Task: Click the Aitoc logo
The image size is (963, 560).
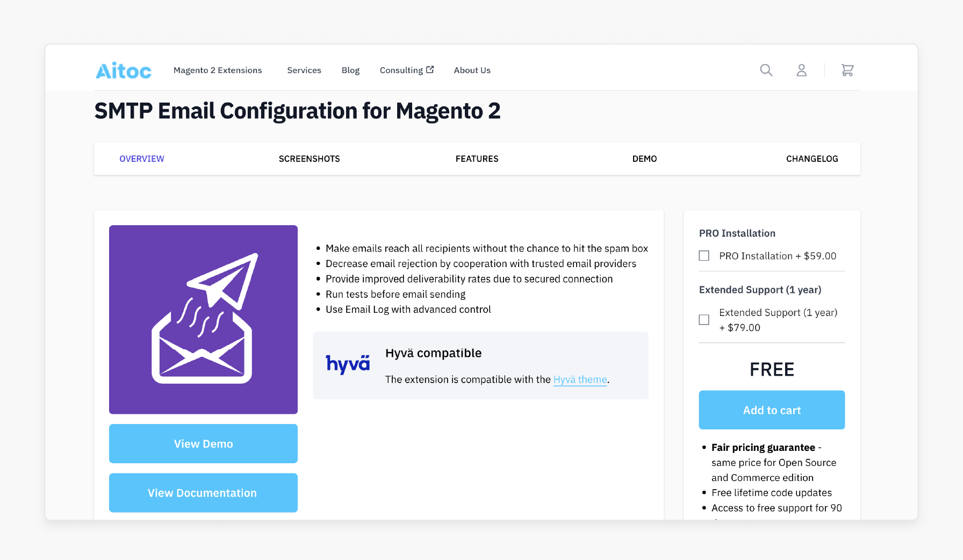Action: pyautogui.click(x=124, y=70)
